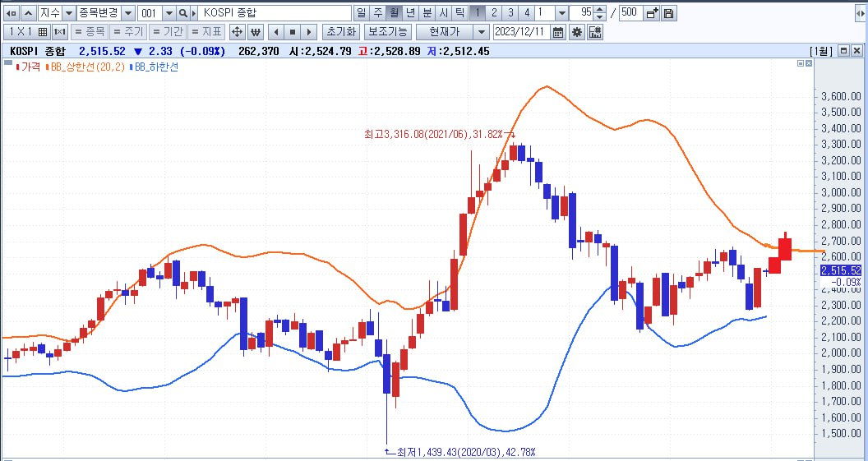Select the 틱 tick period
Screen dimensions: 868x461
click(x=459, y=12)
